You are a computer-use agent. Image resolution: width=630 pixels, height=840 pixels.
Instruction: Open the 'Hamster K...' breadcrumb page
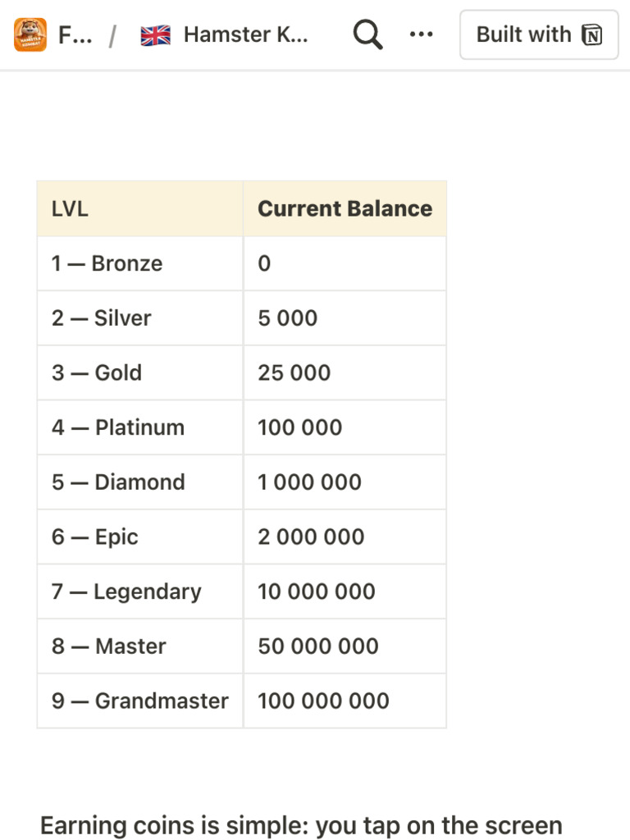coord(246,34)
